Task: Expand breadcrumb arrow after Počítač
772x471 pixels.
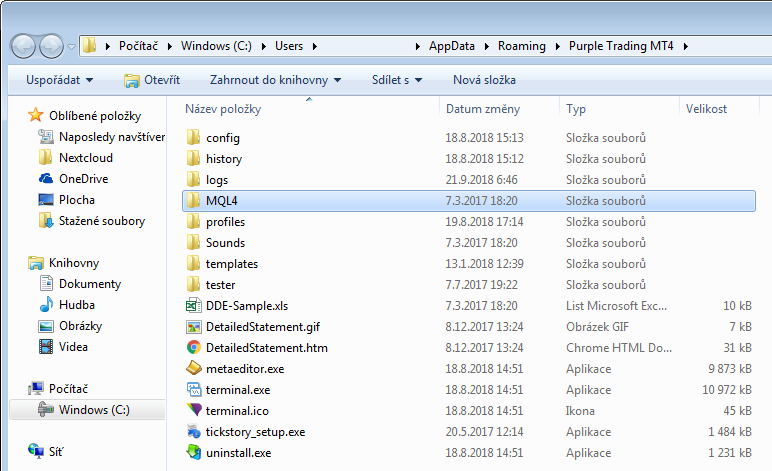Action: click(x=169, y=46)
